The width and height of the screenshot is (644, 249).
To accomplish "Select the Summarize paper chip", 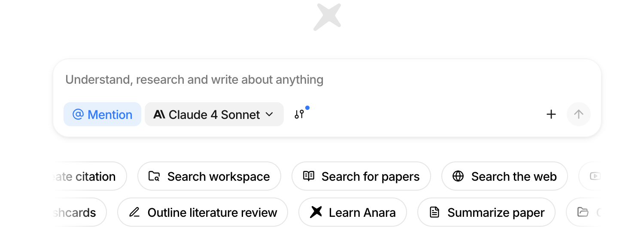I will (x=486, y=212).
